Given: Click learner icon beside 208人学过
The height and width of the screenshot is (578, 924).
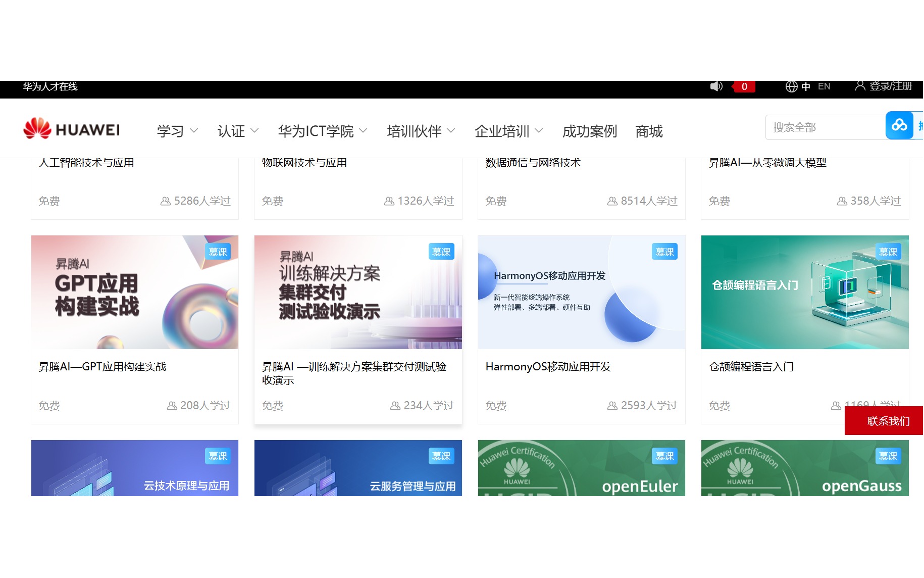Looking at the screenshot, I should (x=172, y=406).
